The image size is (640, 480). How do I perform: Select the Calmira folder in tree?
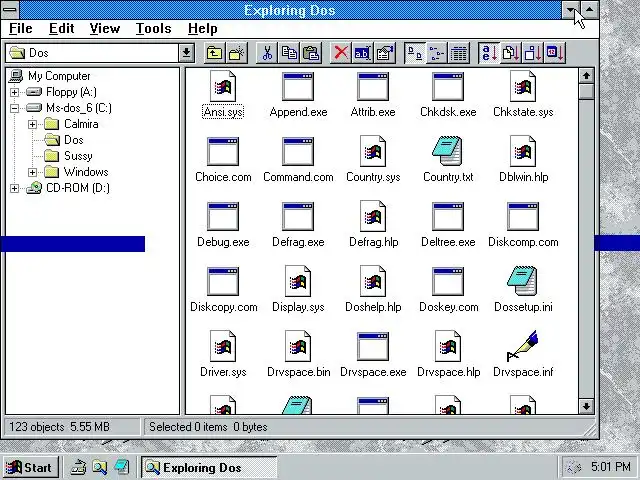(81, 124)
